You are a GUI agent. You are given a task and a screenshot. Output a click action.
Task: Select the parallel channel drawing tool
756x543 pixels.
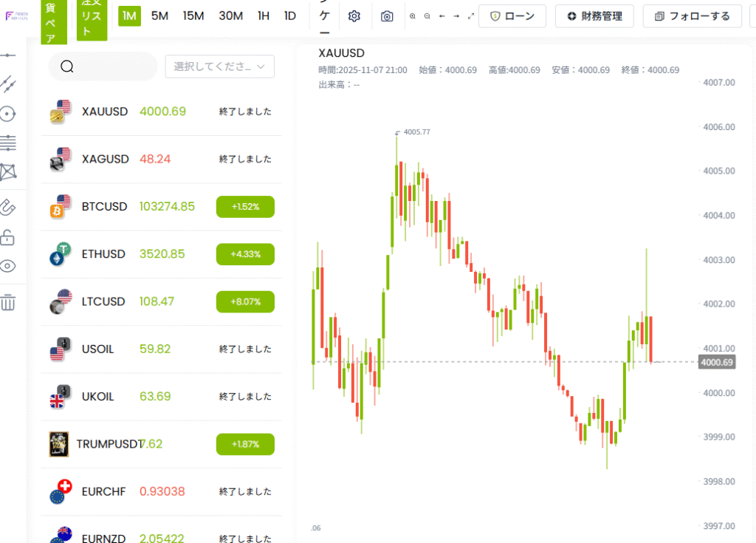coord(8,84)
